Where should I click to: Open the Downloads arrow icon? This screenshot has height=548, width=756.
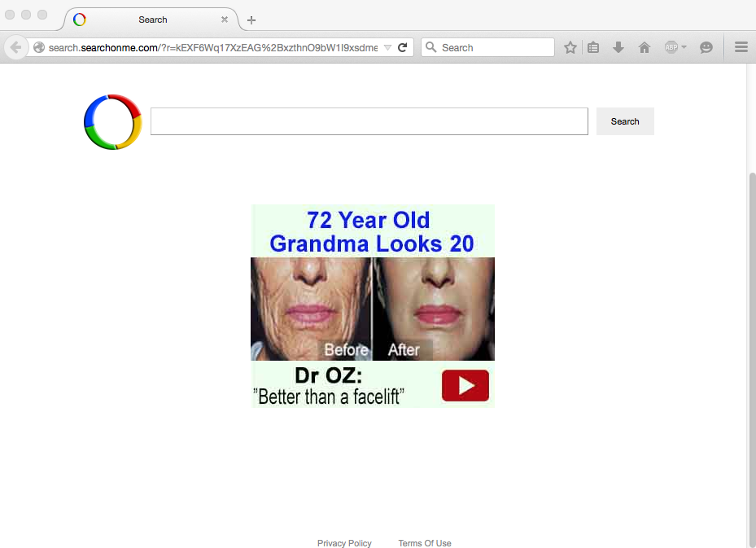618,48
